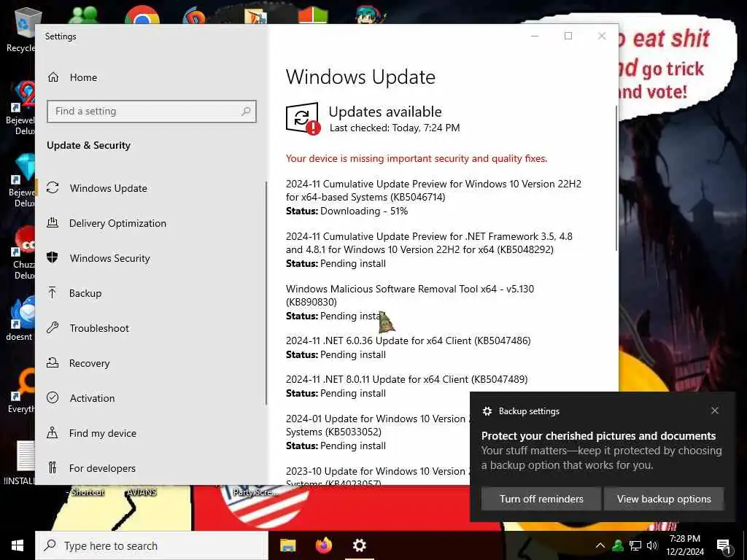Click the Settings sidebar scrollbar
The image size is (747, 560).
coord(266,293)
